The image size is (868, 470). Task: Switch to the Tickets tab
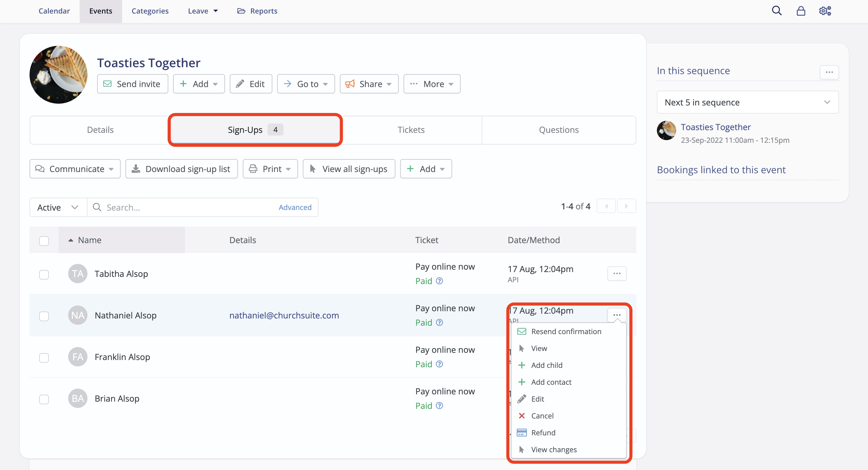[411, 130]
